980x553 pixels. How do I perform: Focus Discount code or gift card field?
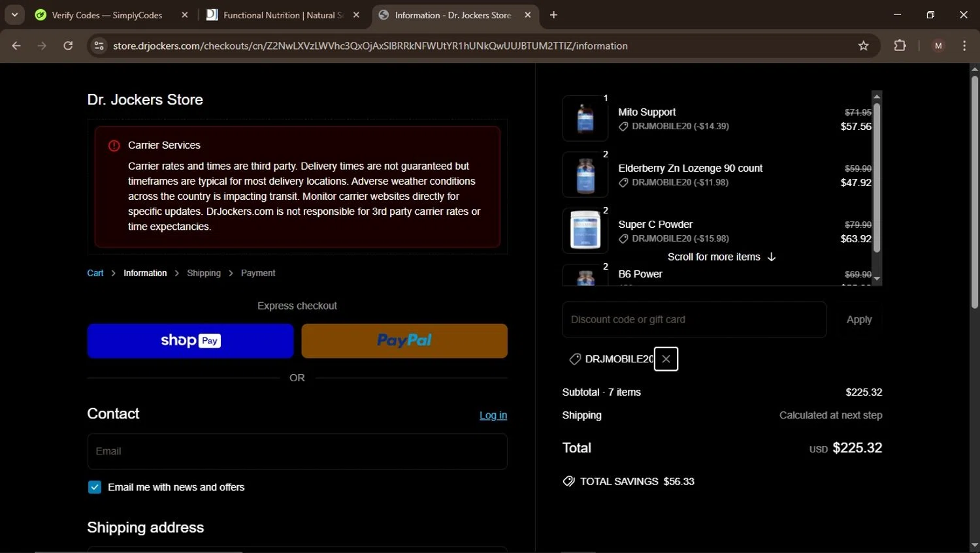point(694,320)
